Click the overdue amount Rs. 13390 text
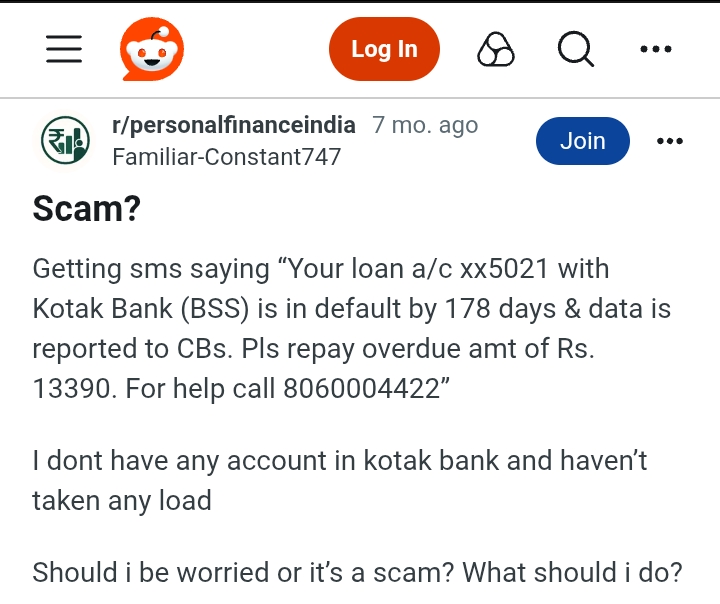The height and width of the screenshot is (604, 720). point(314,368)
